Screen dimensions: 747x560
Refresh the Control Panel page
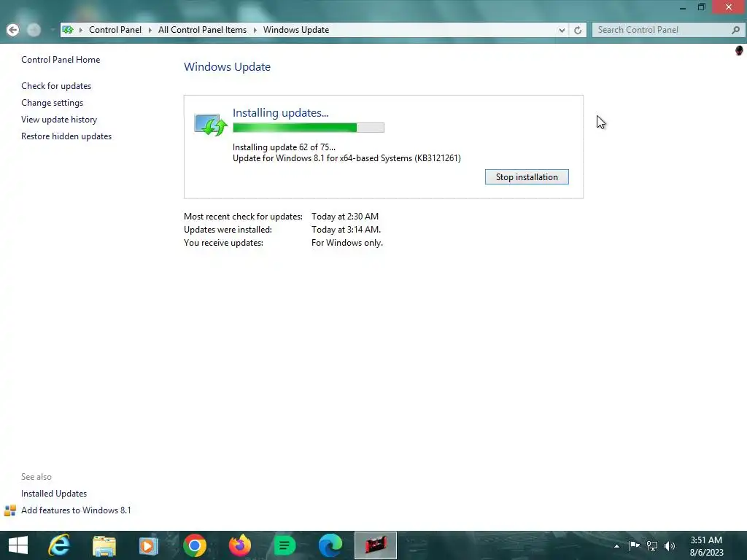(578, 30)
